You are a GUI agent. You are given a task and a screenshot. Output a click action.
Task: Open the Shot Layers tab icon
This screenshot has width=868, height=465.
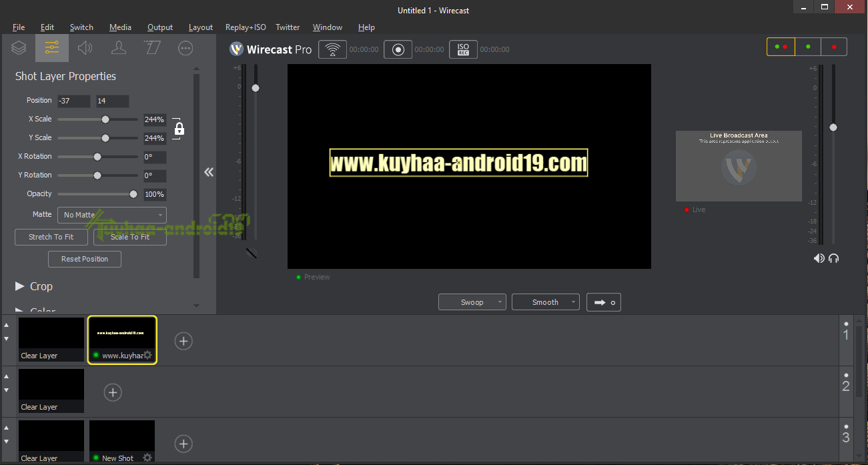[19, 48]
